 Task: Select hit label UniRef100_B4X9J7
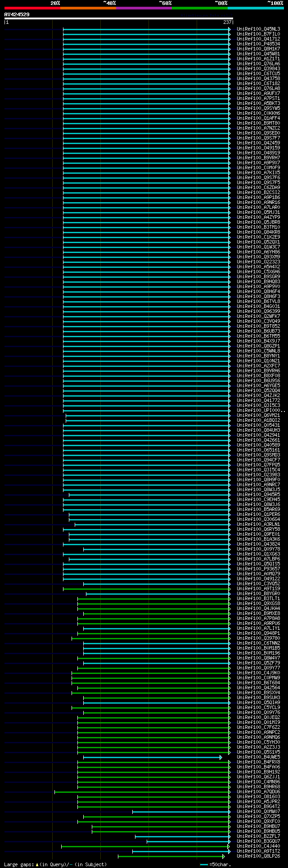point(258,341)
